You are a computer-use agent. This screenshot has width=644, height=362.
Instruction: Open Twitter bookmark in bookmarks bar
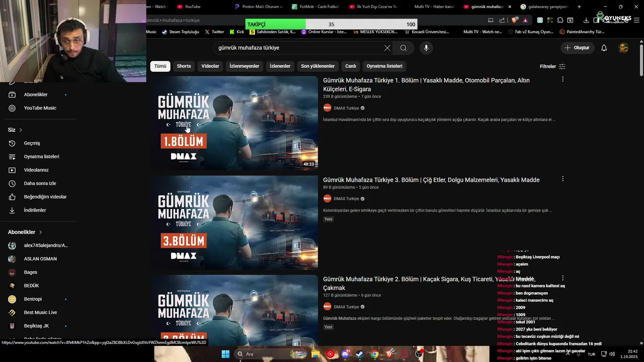point(214,32)
